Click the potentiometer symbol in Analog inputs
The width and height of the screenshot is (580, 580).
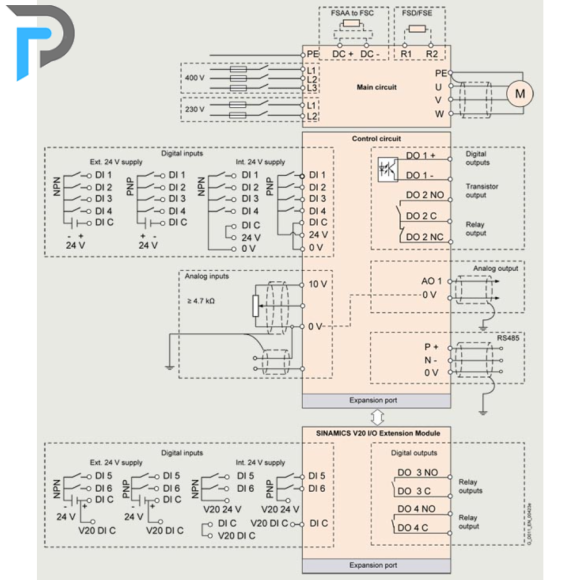(x=256, y=306)
